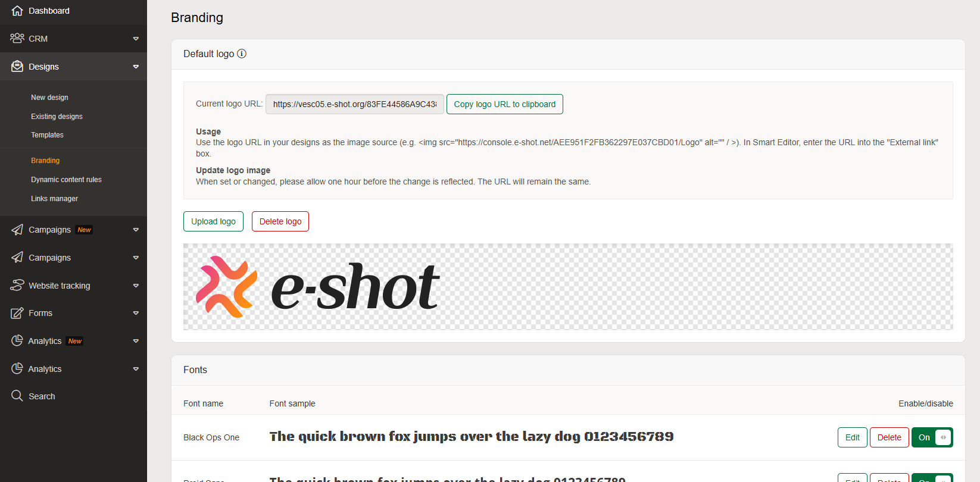Click Copy logo URL to clipboard
Screen dimensions: 980x482
click(x=504, y=104)
